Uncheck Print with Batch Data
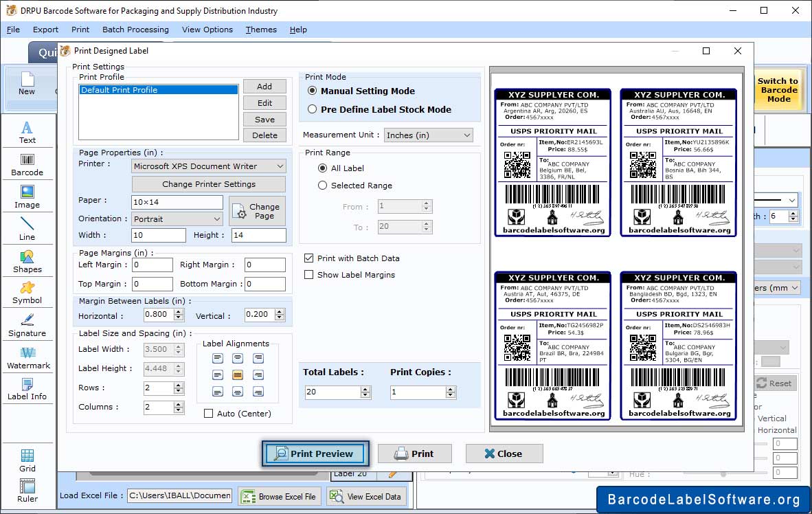The image size is (812, 514). click(309, 258)
